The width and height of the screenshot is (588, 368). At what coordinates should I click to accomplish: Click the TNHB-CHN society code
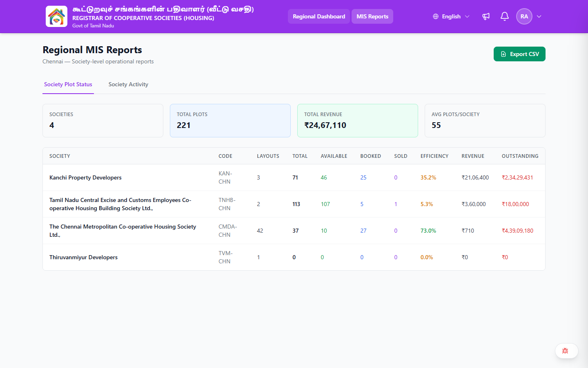[227, 204]
